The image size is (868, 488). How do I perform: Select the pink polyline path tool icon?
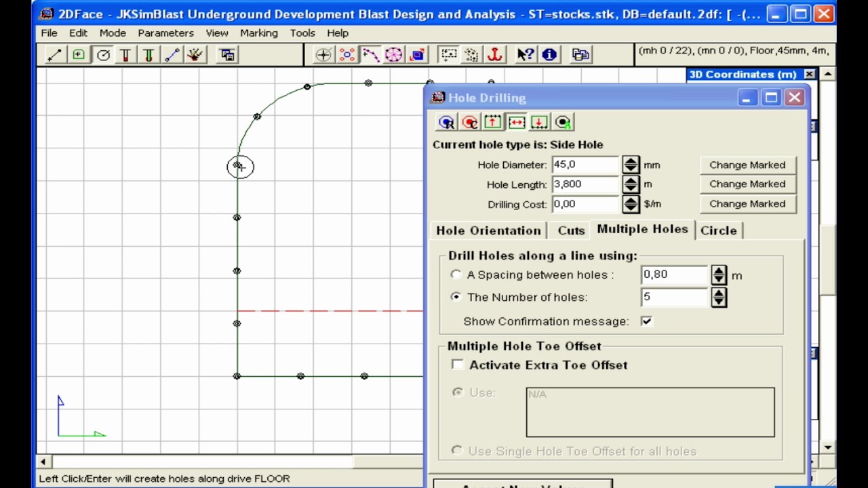click(370, 55)
